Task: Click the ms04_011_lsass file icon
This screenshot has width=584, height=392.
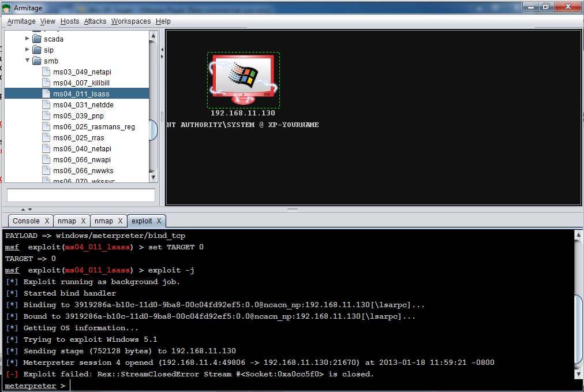Action: (46, 94)
